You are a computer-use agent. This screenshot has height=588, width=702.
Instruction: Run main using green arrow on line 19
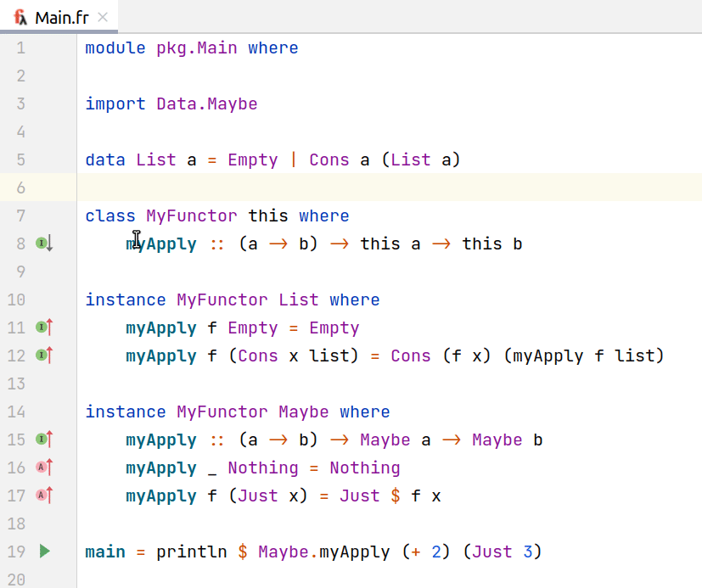coord(44,551)
